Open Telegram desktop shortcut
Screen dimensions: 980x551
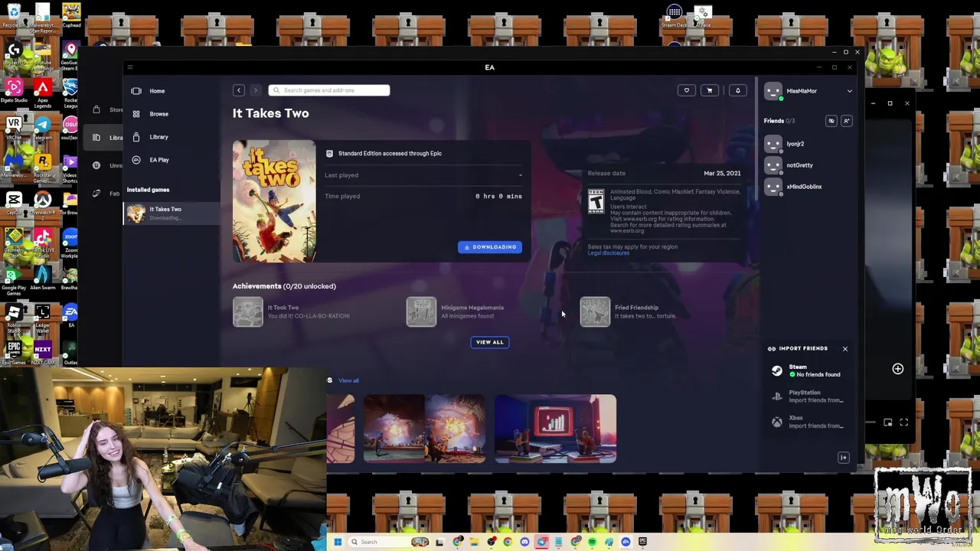(43, 126)
